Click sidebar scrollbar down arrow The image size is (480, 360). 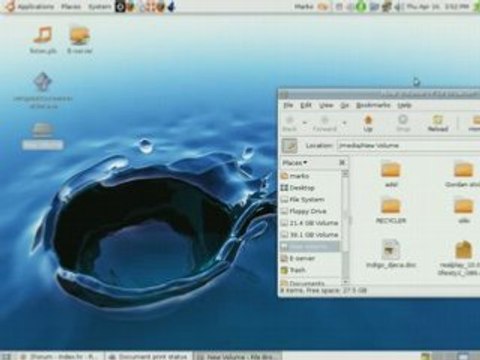coord(345,282)
